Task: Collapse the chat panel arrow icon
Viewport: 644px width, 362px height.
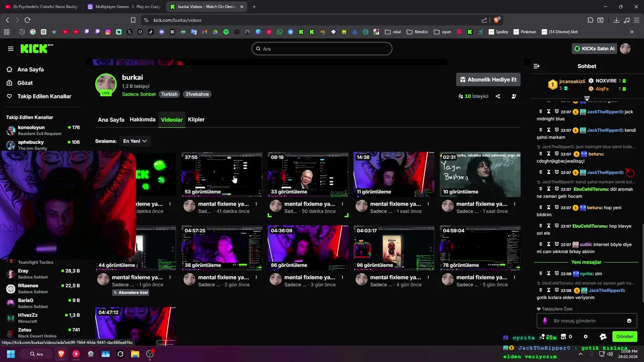Action: 536,66
